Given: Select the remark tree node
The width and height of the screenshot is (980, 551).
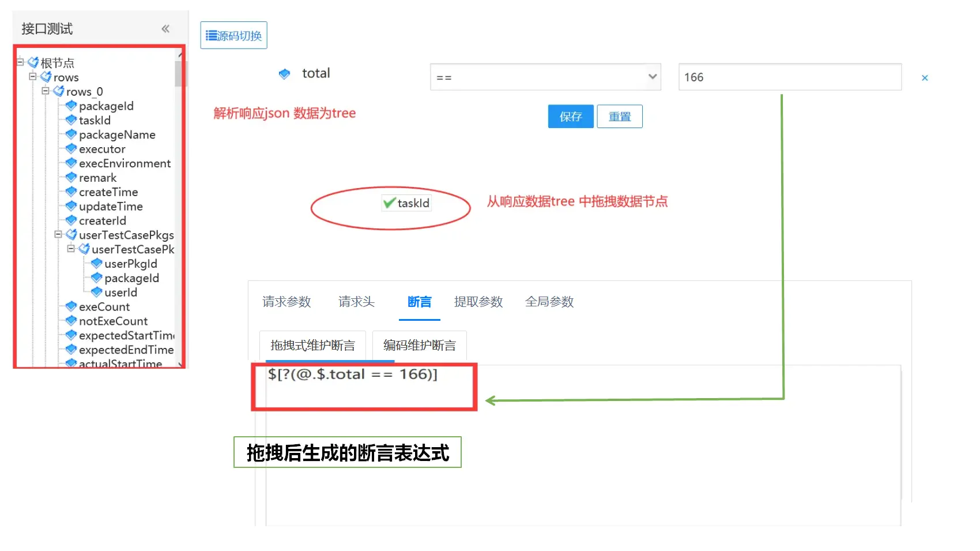Looking at the screenshot, I should click(97, 178).
